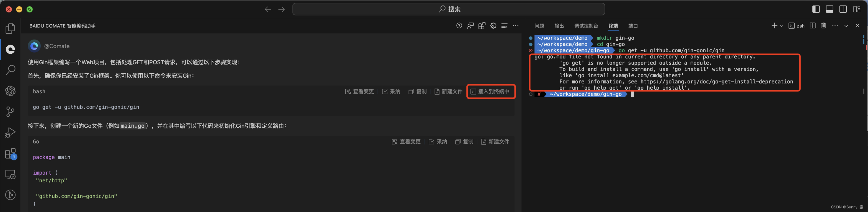
Task: Open the Explorer files icon in activity bar
Action: pyautogui.click(x=11, y=28)
